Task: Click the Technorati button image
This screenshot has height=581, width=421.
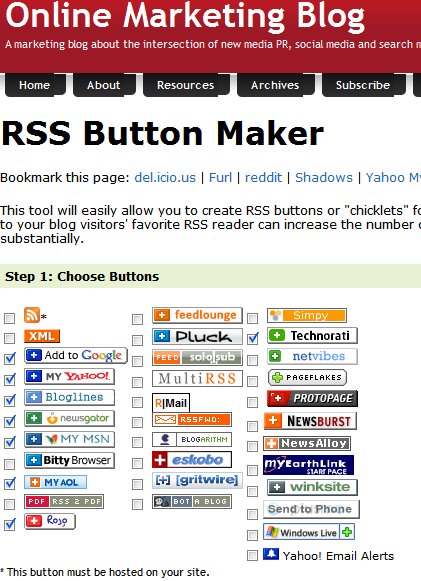Action: click(312, 336)
